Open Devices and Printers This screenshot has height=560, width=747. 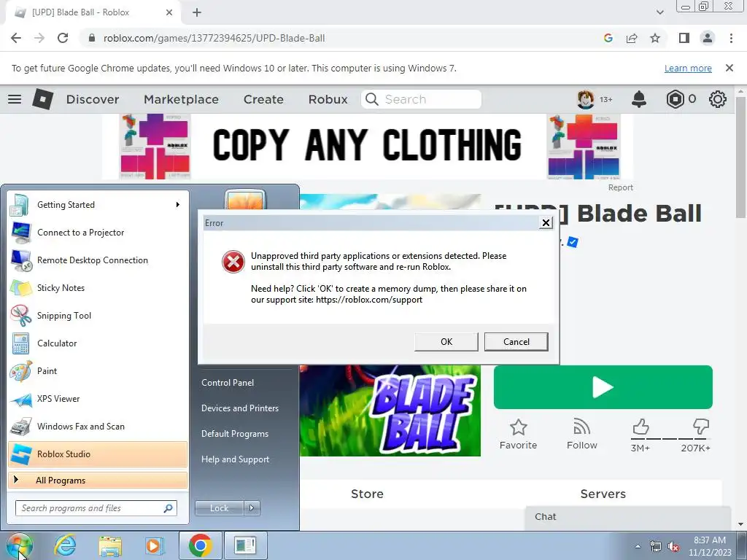(x=240, y=408)
